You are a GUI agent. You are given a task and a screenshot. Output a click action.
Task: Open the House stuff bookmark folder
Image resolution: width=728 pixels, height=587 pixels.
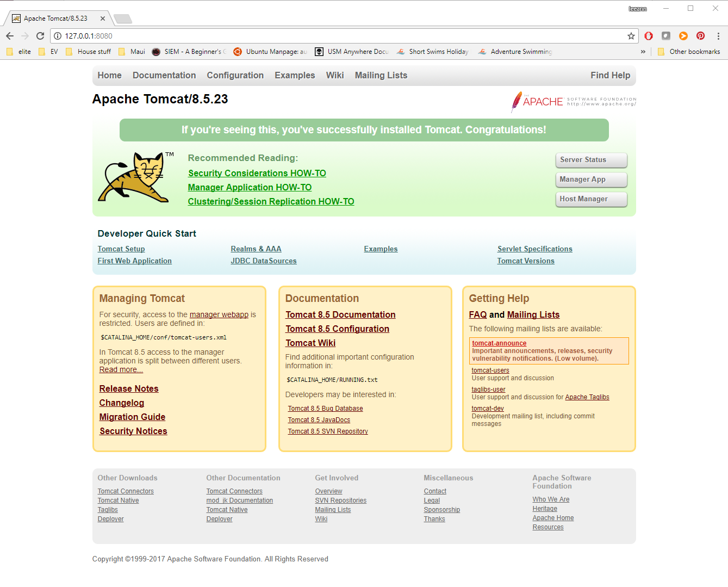[88, 52]
